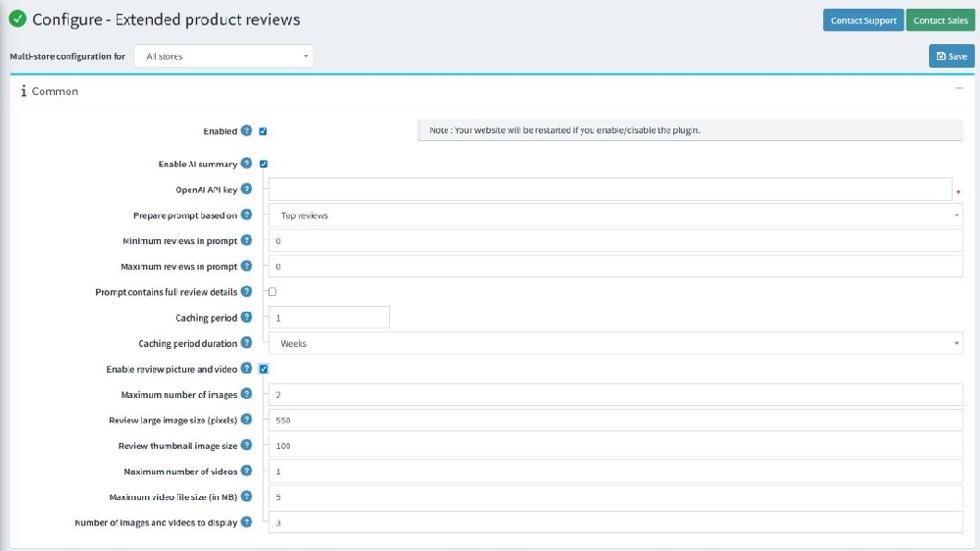The width and height of the screenshot is (980, 551).
Task: Click Minimum reviews in prompt field
Action: point(615,241)
